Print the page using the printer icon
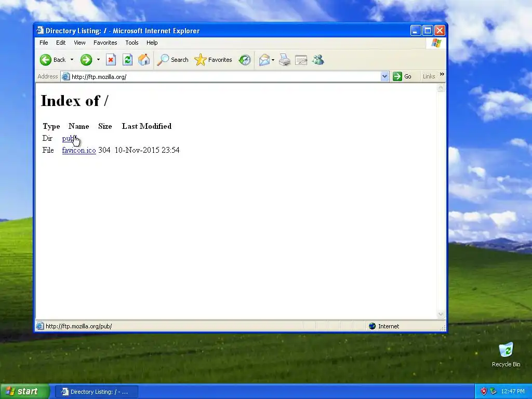Viewport: 532px width, 399px height. (x=285, y=60)
